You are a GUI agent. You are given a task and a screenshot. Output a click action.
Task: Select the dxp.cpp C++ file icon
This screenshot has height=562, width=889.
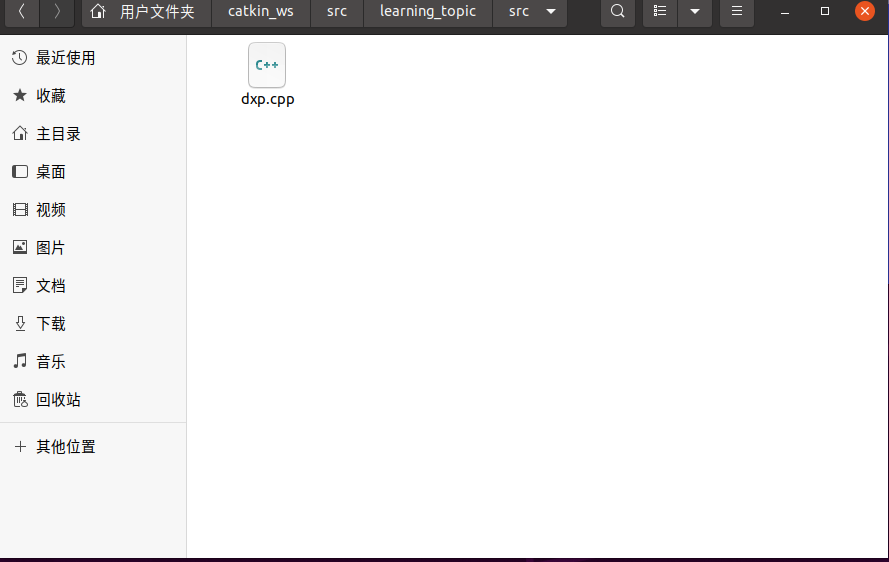(x=267, y=65)
